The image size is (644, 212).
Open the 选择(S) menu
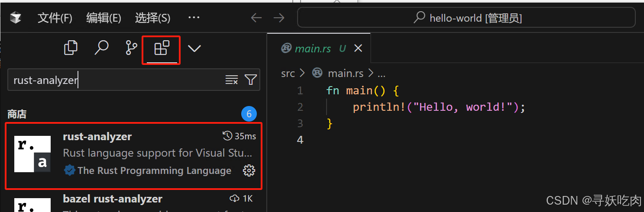[152, 18]
